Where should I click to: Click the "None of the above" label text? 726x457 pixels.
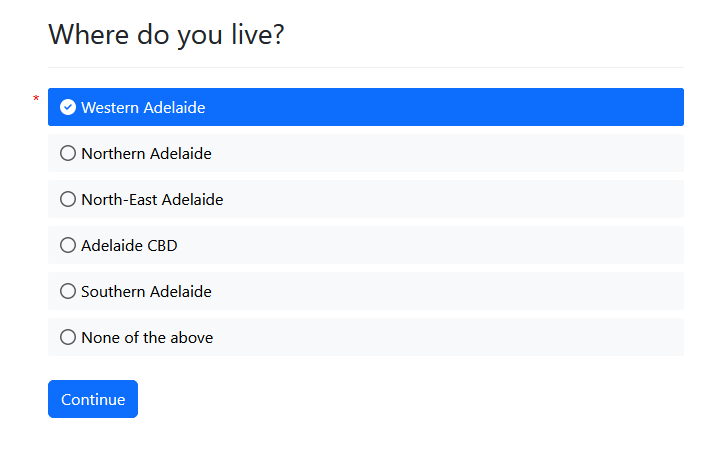click(147, 338)
